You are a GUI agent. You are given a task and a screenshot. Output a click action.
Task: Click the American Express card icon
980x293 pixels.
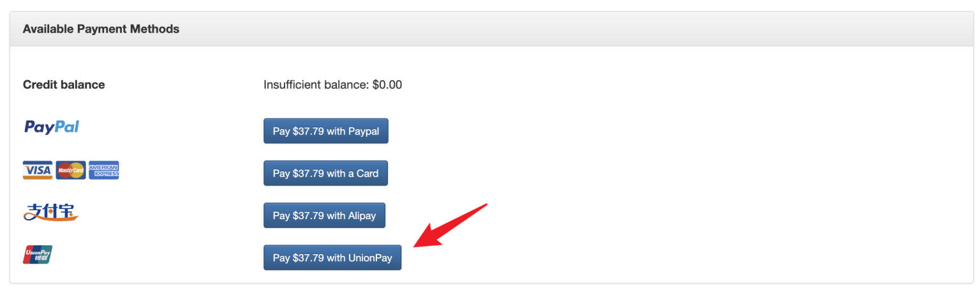point(103,170)
